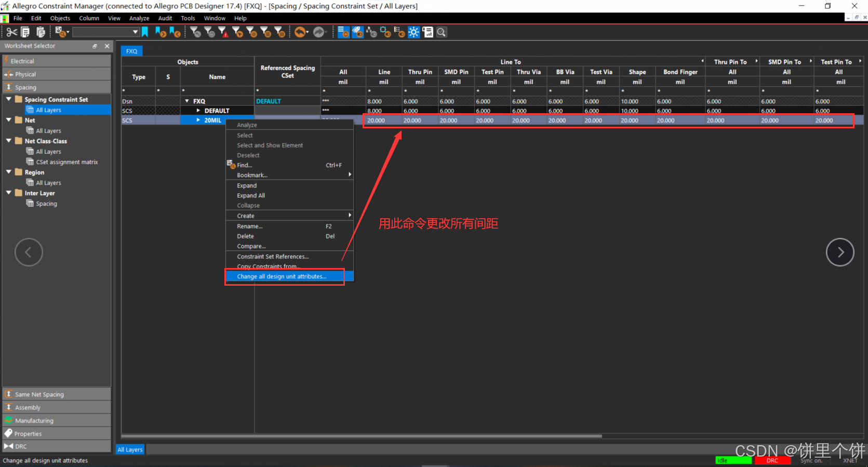Open the Electrical worksheet section
This screenshot has height=467, width=868.
click(x=57, y=61)
